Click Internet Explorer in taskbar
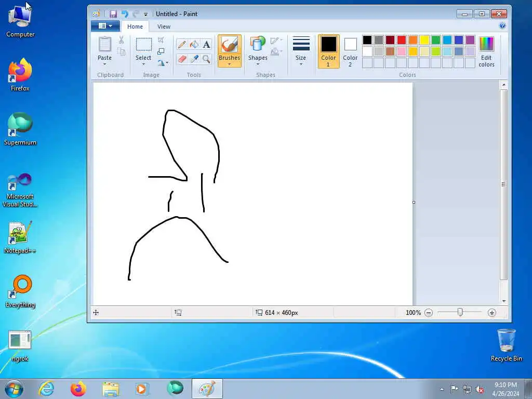Screen dimensions: 532x399 coord(46,389)
